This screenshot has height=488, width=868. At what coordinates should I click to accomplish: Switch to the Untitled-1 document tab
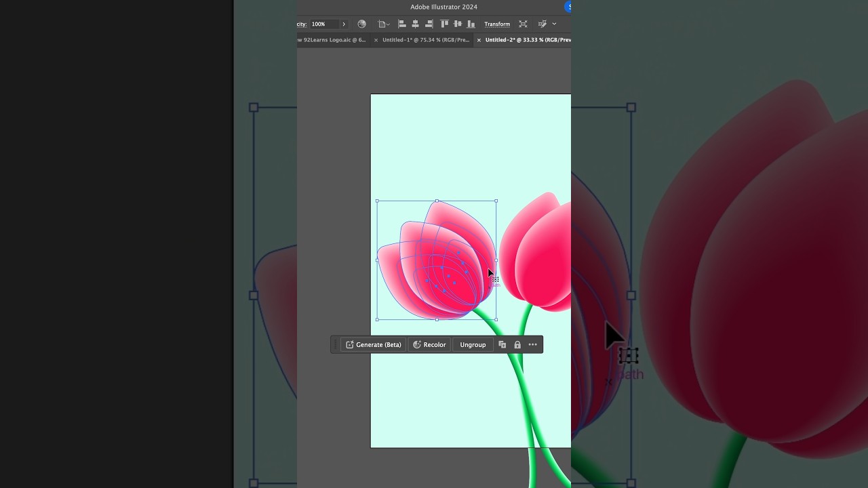coord(426,40)
